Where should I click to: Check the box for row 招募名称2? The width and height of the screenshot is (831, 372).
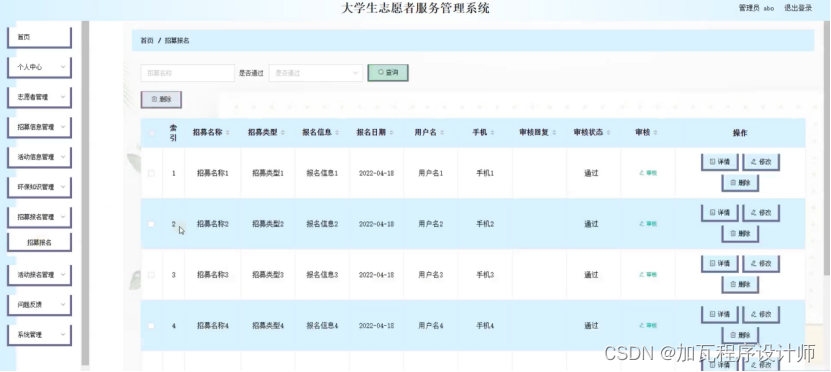(x=152, y=224)
